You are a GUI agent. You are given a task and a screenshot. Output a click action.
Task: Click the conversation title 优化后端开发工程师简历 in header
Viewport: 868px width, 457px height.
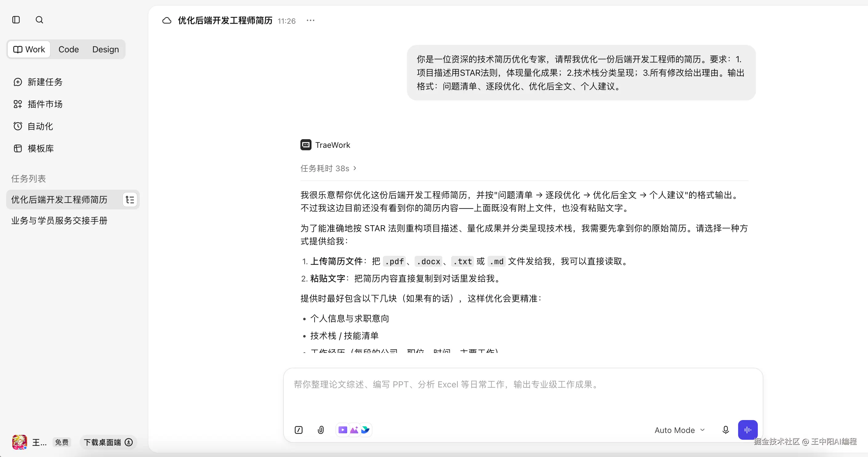pos(225,21)
